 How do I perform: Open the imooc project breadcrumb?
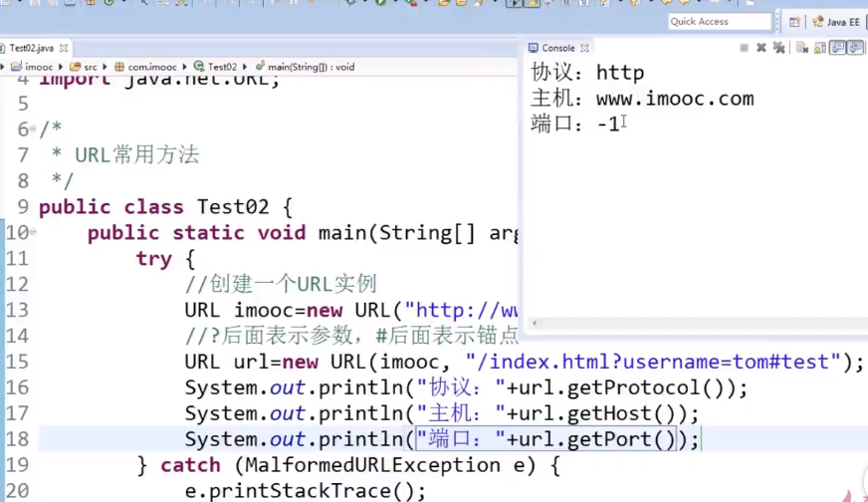(x=38, y=67)
